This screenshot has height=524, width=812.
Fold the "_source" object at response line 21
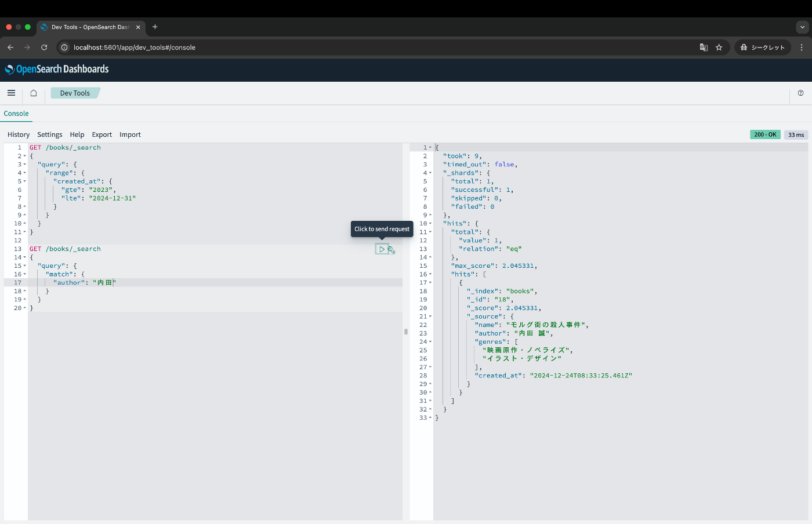430,316
